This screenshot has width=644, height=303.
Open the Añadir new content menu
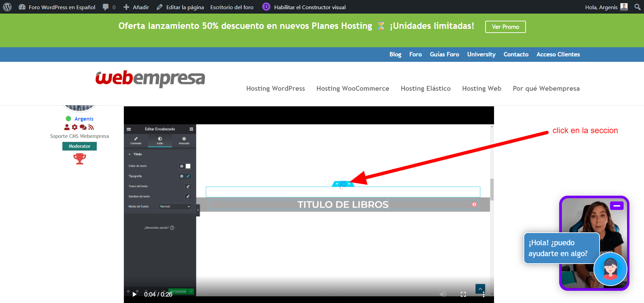136,7
